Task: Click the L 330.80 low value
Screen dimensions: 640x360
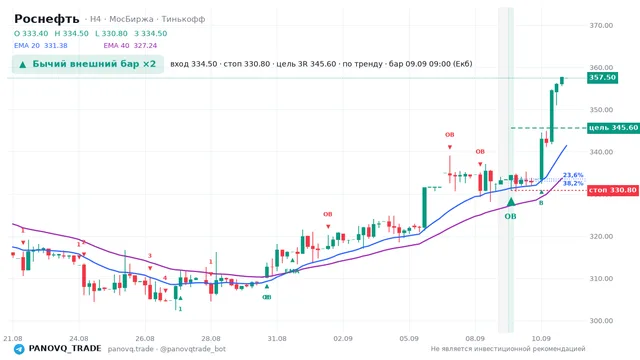Action: coord(111,33)
